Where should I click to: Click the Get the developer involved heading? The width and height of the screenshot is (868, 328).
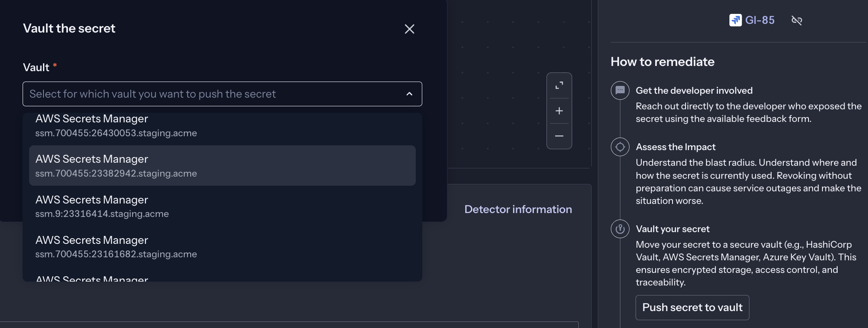pos(694,91)
